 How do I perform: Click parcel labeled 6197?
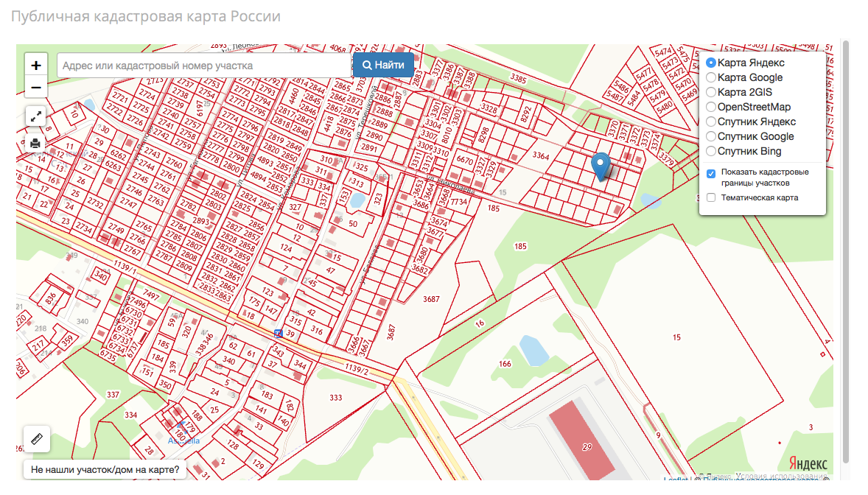coord(200,108)
